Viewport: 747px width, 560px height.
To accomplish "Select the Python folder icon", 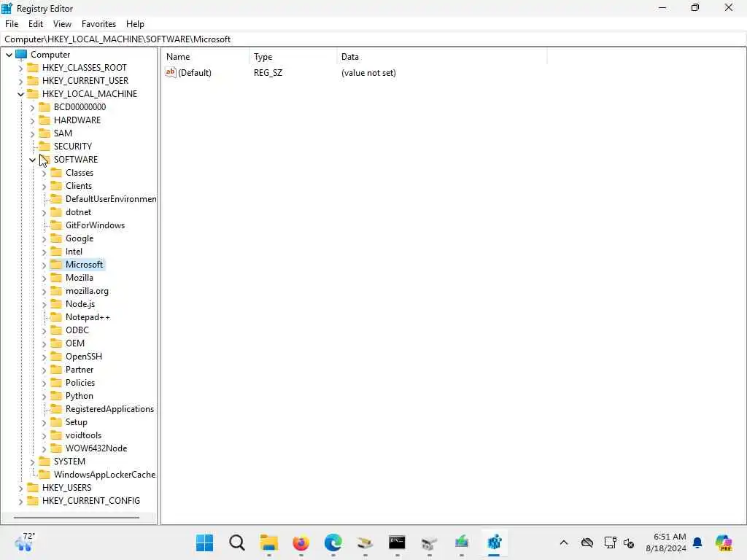I will [56, 396].
